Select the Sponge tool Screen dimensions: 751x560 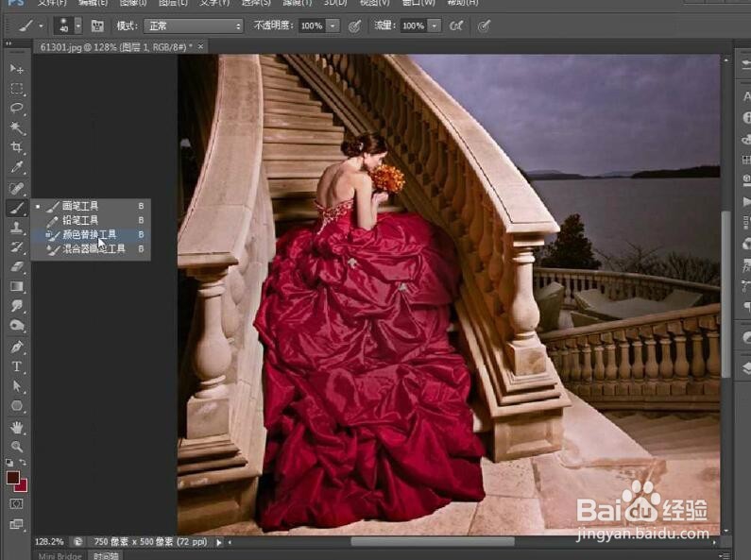pyautogui.click(x=16, y=326)
